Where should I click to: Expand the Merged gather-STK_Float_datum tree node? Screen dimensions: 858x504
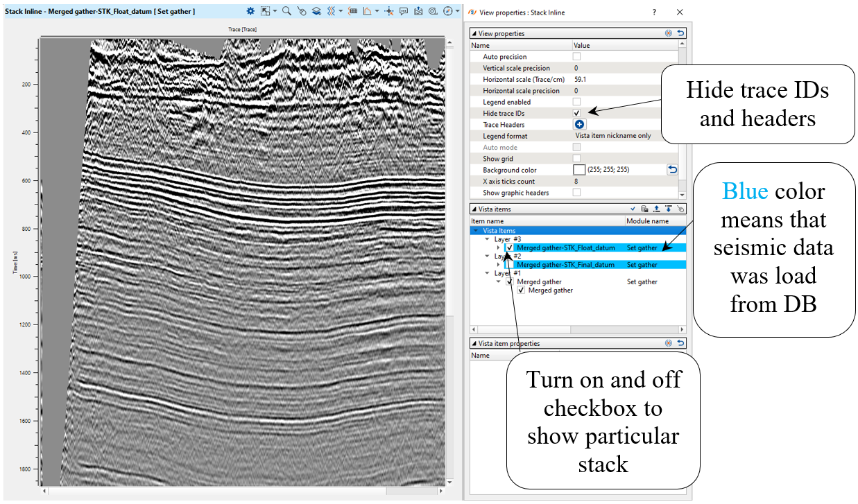498,247
